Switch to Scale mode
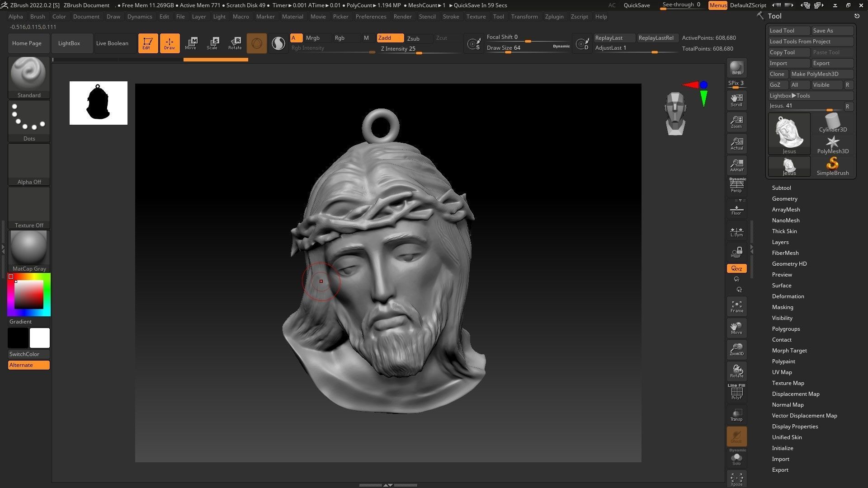The width and height of the screenshot is (868, 488). [x=212, y=43]
